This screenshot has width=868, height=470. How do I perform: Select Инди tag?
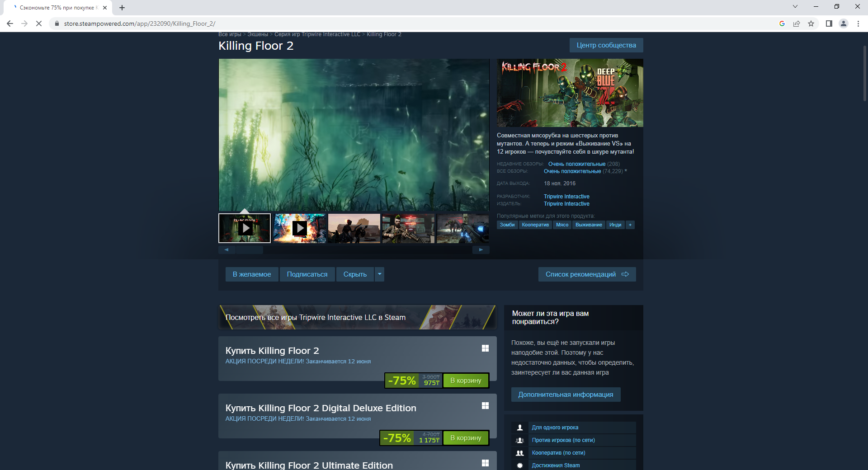click(615, 225)
